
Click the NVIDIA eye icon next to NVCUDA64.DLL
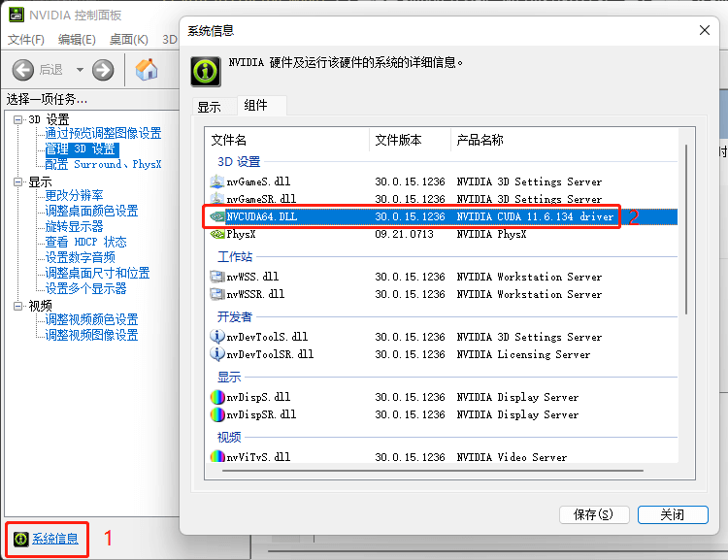(x=217, y=216)
